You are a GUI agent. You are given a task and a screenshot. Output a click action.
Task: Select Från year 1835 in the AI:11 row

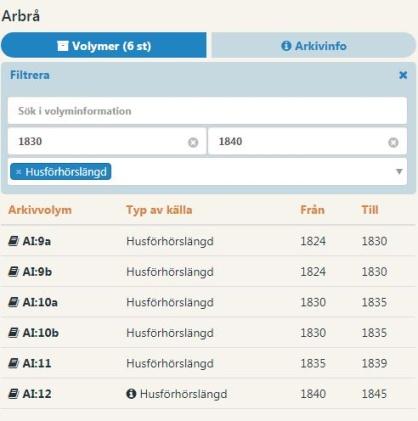point(313,363)
